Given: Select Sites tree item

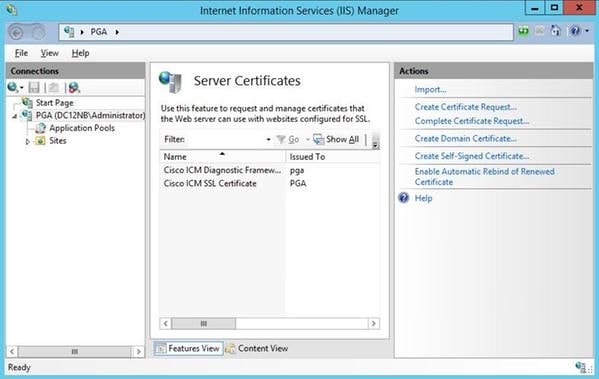Looking at the screenshot, I should point(58,141).
